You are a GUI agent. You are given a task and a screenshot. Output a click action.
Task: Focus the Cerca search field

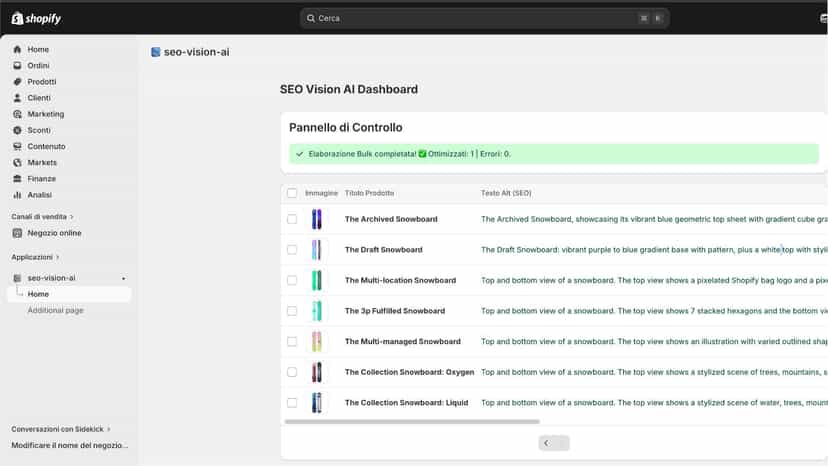pos(485,18)
